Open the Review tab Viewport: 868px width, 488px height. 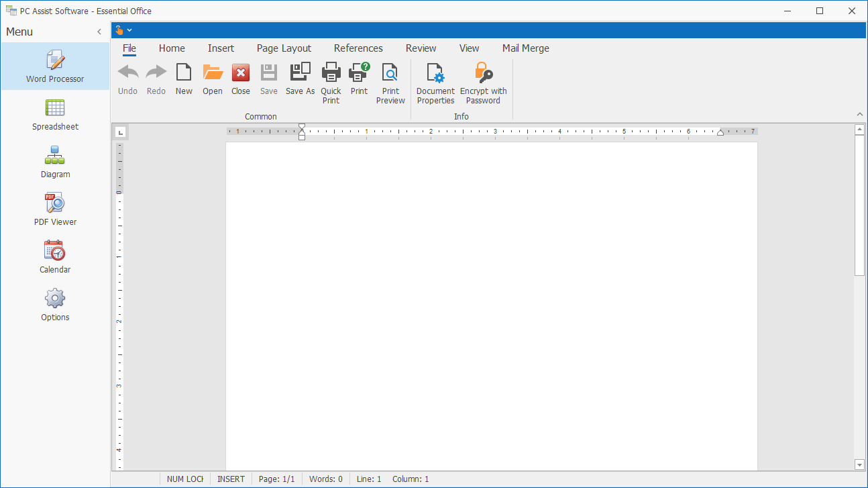pos(421,48)
